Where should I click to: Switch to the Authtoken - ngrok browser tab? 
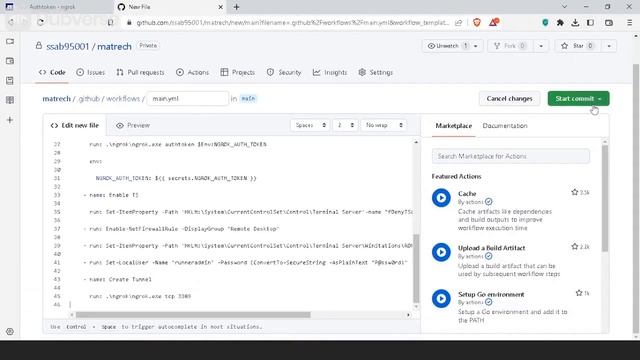click(52, 7)
